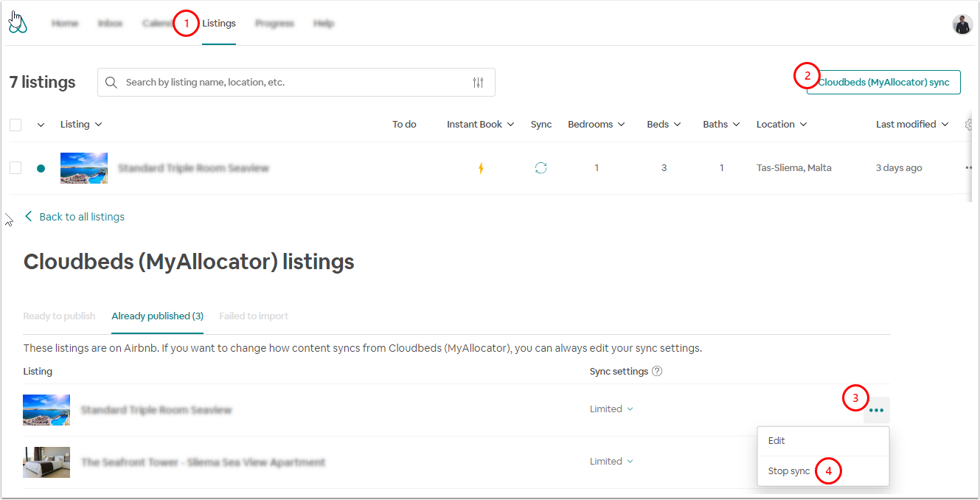
Task: Switch to the Listings nav tab
Action: point(219,24)
